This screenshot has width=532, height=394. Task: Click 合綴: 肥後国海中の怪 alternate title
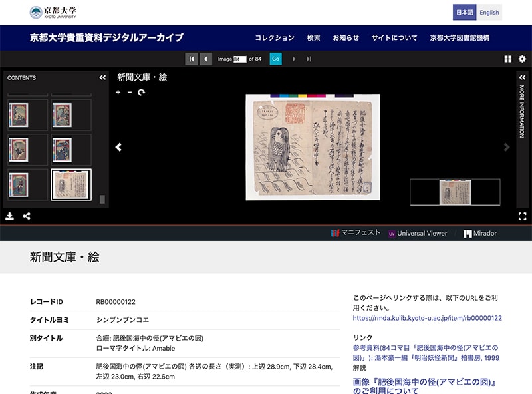pos(150,338)
